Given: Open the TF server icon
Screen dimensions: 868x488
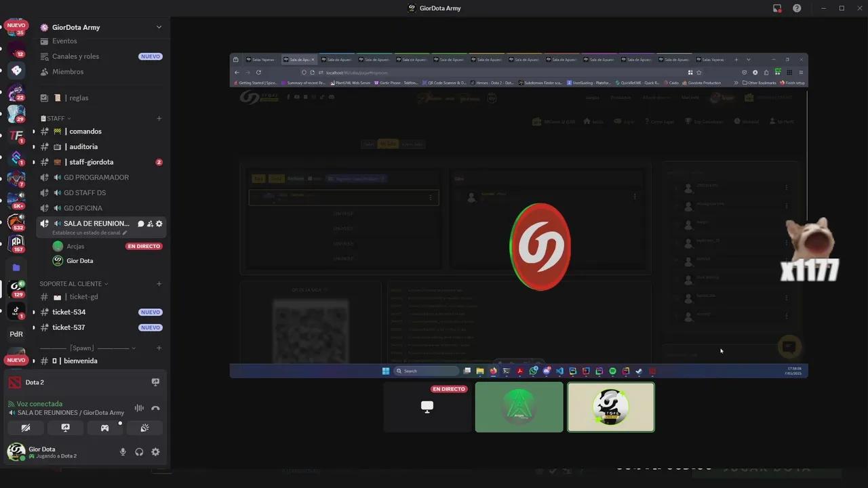Looking at the screenshot, I should (x=16, y=136).
